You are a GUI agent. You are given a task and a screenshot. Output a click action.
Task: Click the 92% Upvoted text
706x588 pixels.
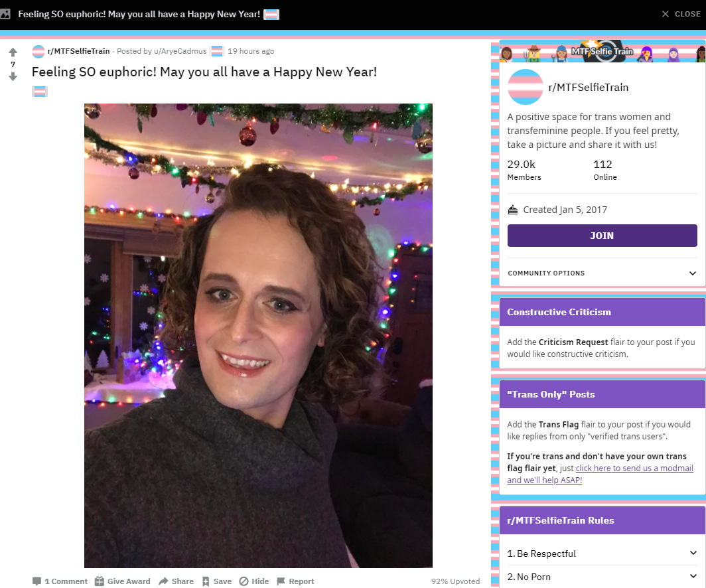coord(455,581)
